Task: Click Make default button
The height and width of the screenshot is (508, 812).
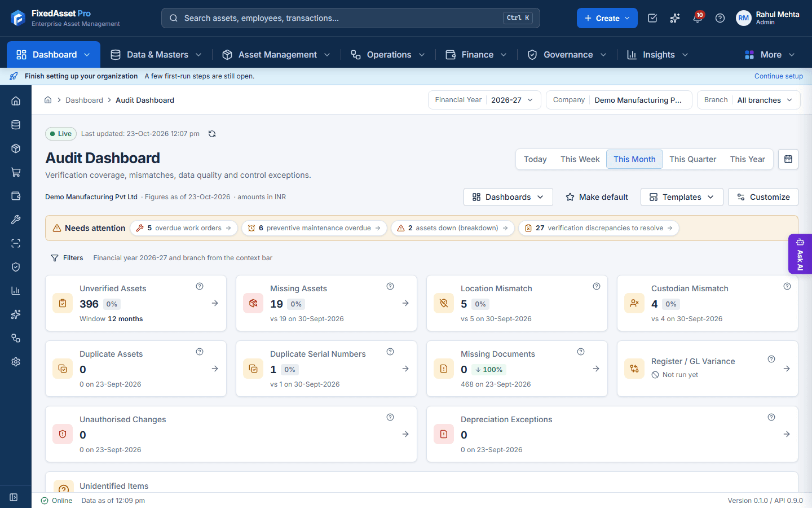Action: 597,197
